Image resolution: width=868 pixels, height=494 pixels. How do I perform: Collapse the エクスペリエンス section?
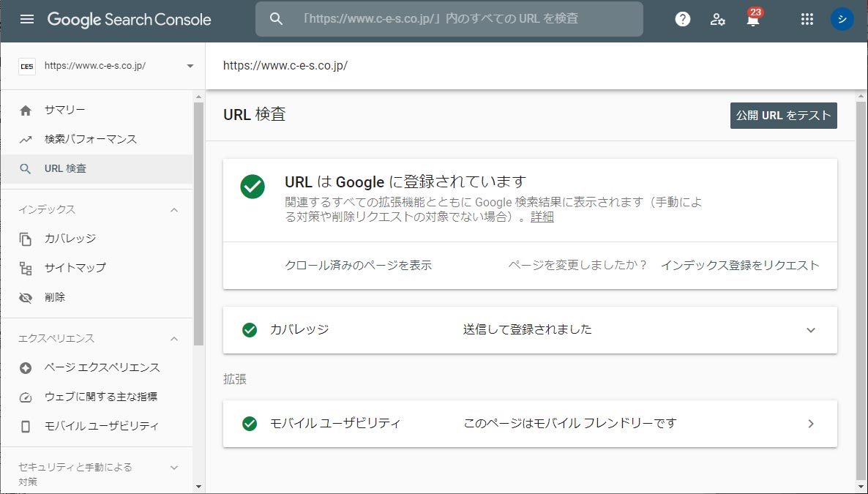tap(174, 338)
